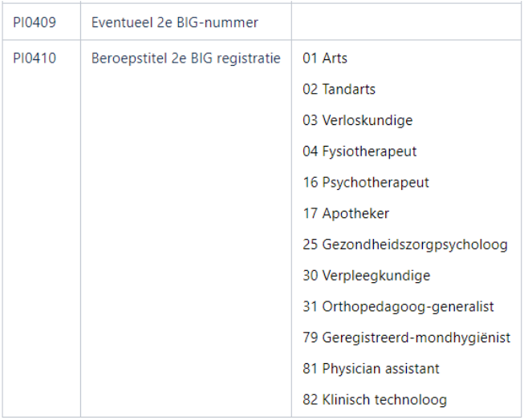Click the 'Psychotherapeut' entry
This screenshot has height=420, width=524.
(x=376, y=183)
